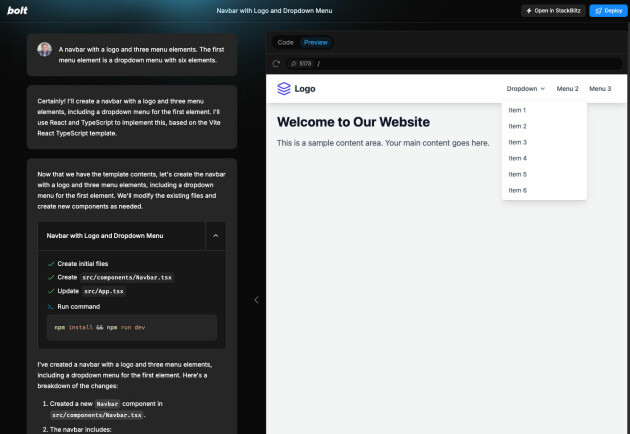Viewport: 630px width, 434px height.
Task: Click the terminal Run command icon
Action: pyautogui.click(x=51, y=307)
